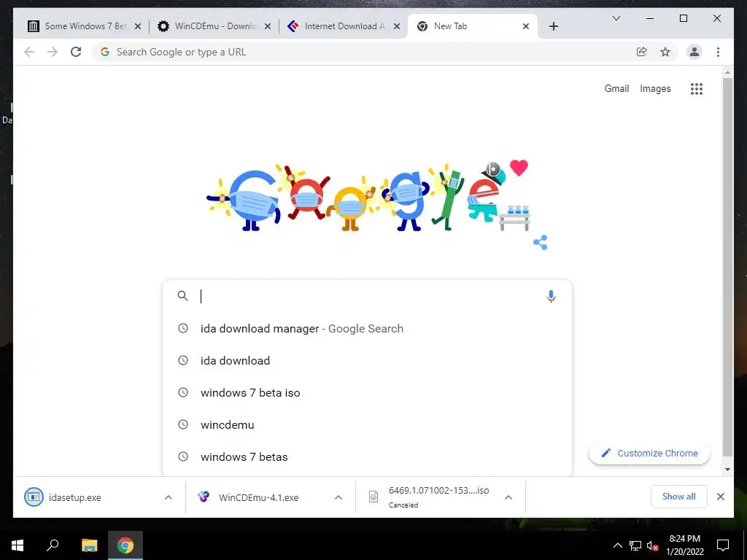Open the notification action center

point(723,545)
